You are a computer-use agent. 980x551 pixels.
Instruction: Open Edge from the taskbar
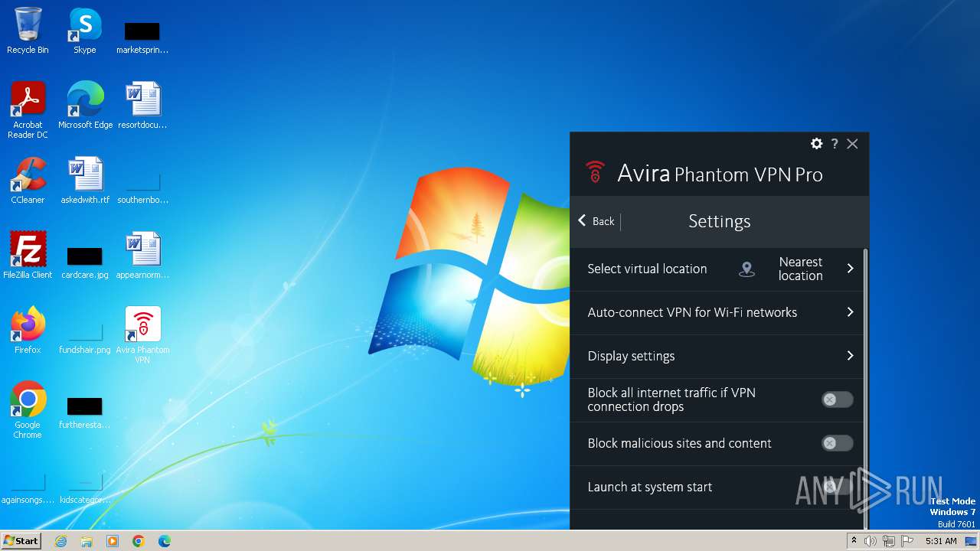[x=165, y=541]
